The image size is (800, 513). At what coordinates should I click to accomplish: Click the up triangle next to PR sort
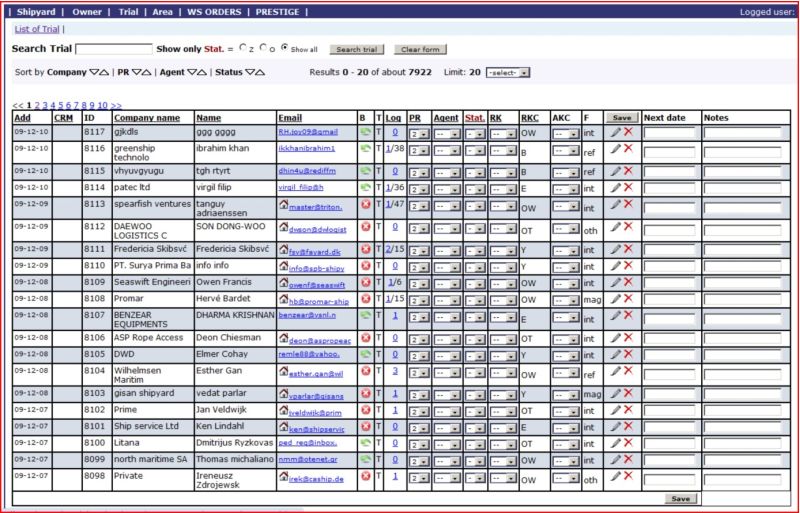click(x=146, y=72)
